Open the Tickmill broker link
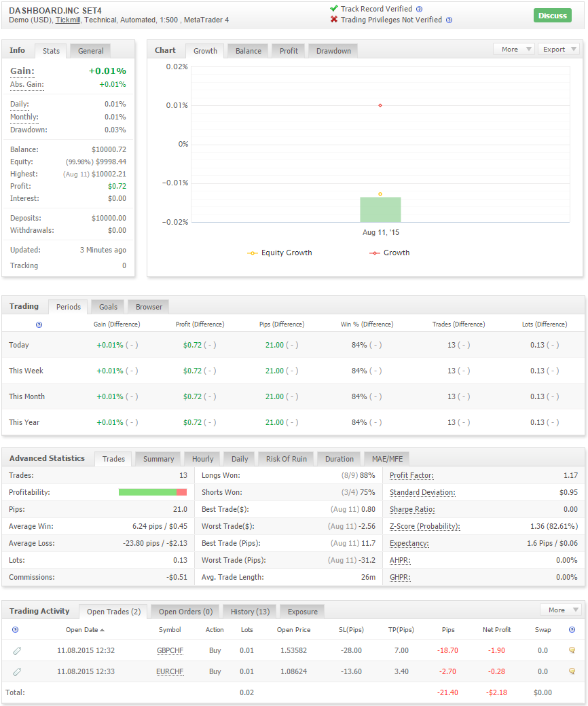Screen dimensions: 588x706 point(67,20)
